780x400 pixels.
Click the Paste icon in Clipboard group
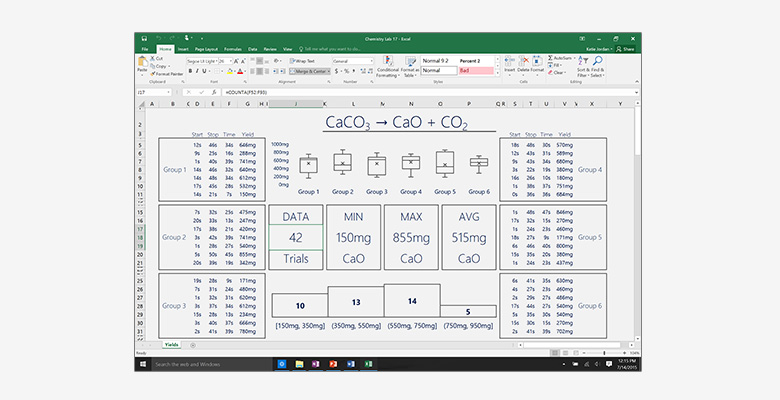click(143, 63)
